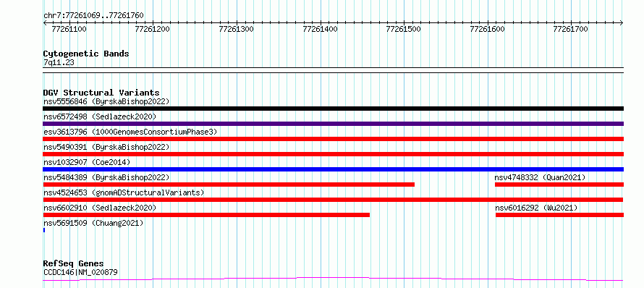Image resolution: width=644 pixels, height=288 pixels.
Task: Click ruler position 77261300
Action: pyautogui.click(x=236, y=29)
